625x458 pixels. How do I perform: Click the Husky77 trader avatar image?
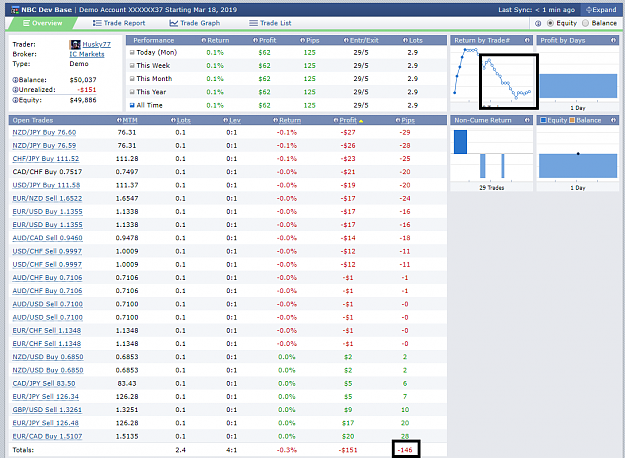point(75,44)
